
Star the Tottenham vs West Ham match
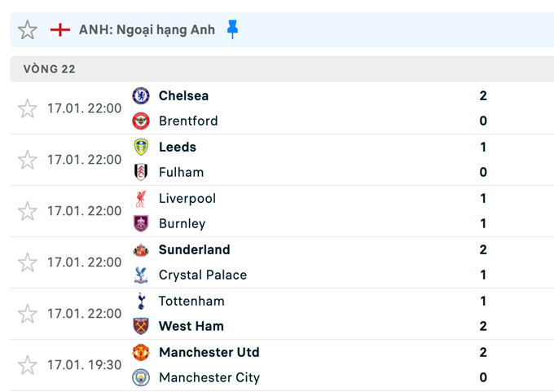pyautogui.click(x=28, y=314)
